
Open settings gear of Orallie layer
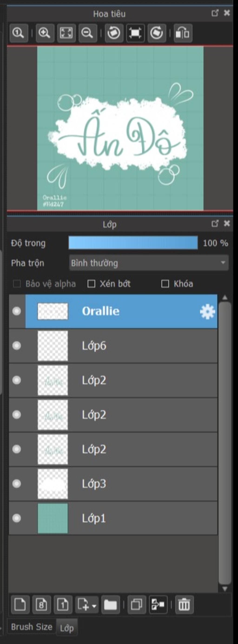click(x=207, y=311)
